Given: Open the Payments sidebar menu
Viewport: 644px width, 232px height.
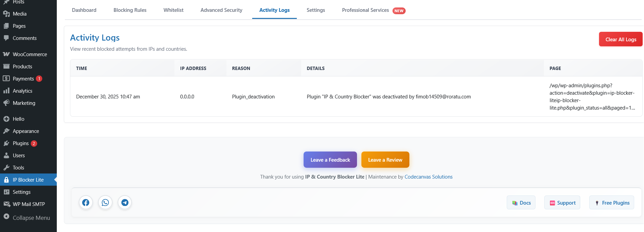Looking at the screenshot, I should pyautogui.click(x=23, y=79).
